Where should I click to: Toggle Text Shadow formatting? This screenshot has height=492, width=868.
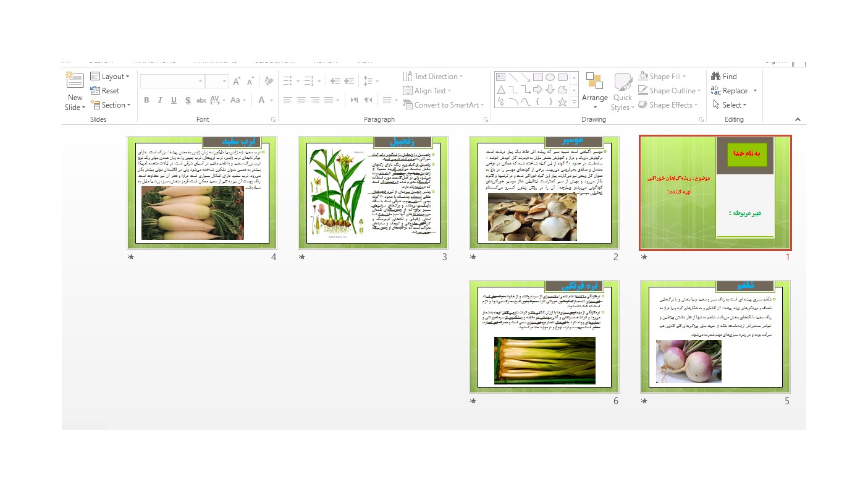tap(187, 100)
